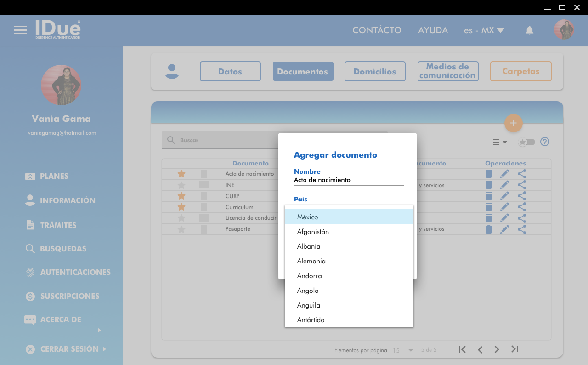
Task: Click the Nombre input field
Action: (x=349, y=180)
